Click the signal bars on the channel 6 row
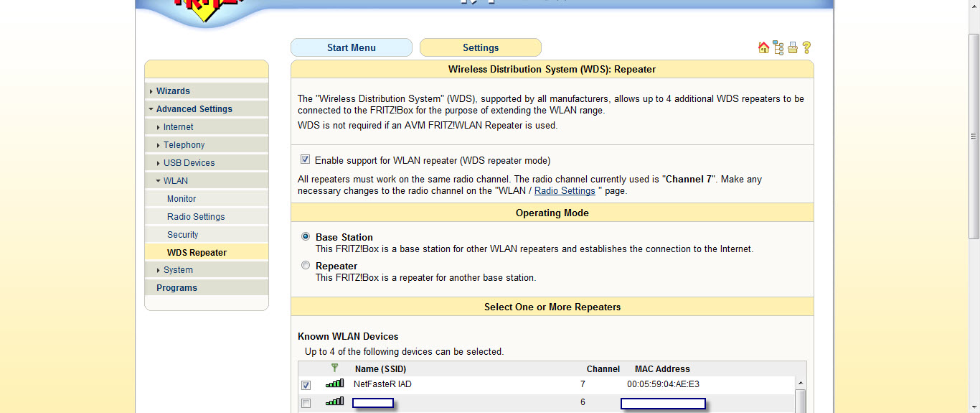The height and width of the screenshot is (413, 980). 334,402
